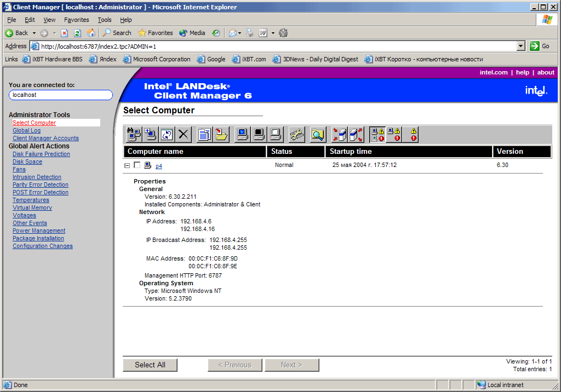The width and height of the screenshot is (561, 392).
Task: Click the add computer icon with plus sign
Action: point(150,135)
